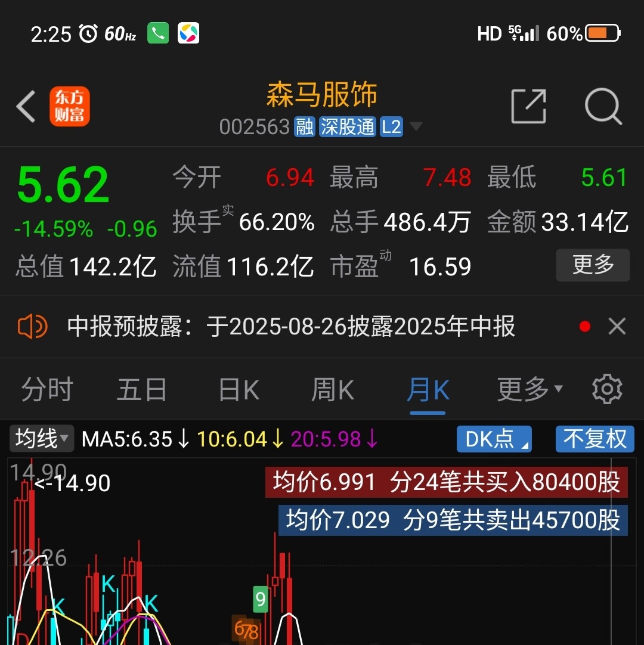Switch to 分时 tab

pos(47,389)
